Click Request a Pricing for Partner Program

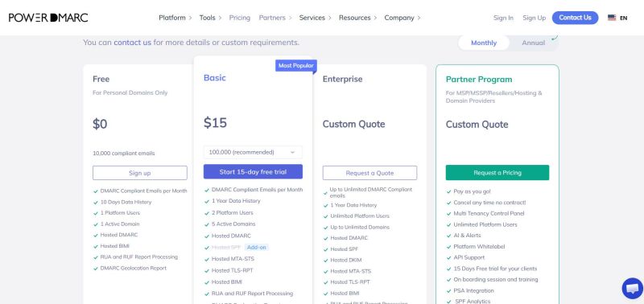[497, 172]
